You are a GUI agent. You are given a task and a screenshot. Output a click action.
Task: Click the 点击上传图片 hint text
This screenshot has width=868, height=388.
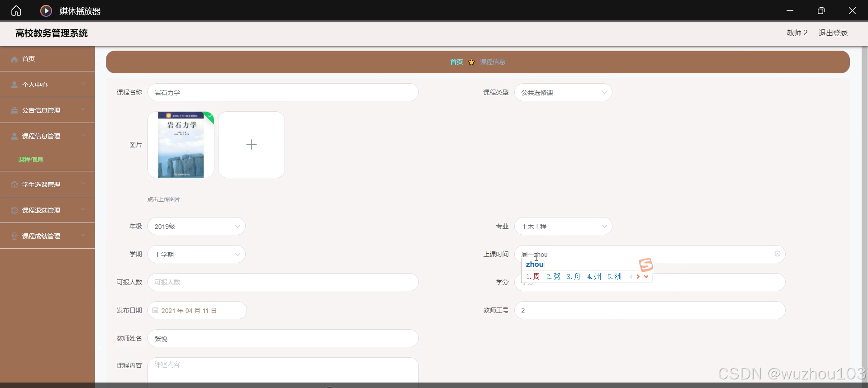point(164,199)
